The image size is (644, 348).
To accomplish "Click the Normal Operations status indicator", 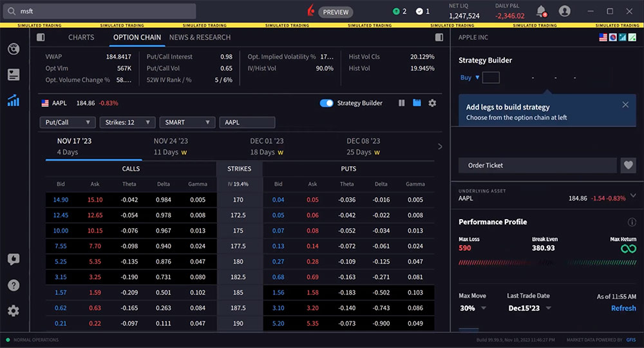I will 32,340.
